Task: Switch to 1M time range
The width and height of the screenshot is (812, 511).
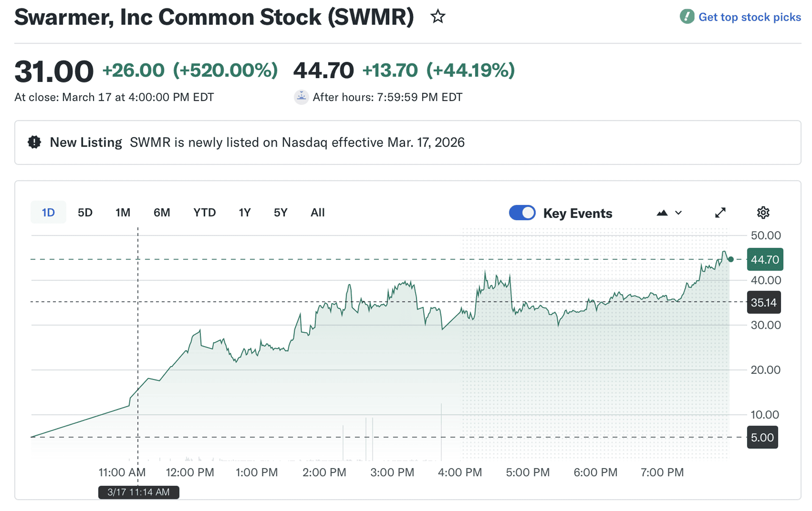Action: tap(123, 213)
